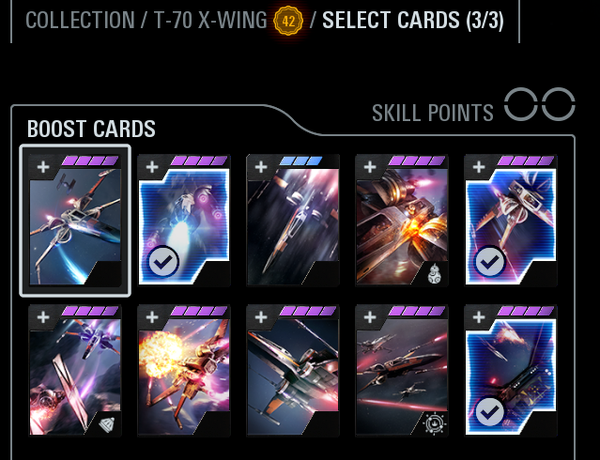Click the plus icon on the explosion fireball card
Viewport: 600px width, 460px height.
pos(152,317)
